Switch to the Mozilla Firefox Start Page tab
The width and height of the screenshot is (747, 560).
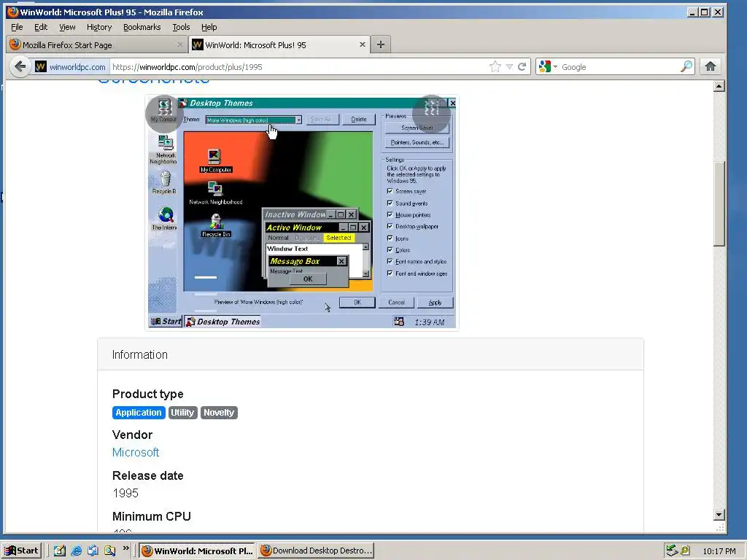tap(97, 44)
